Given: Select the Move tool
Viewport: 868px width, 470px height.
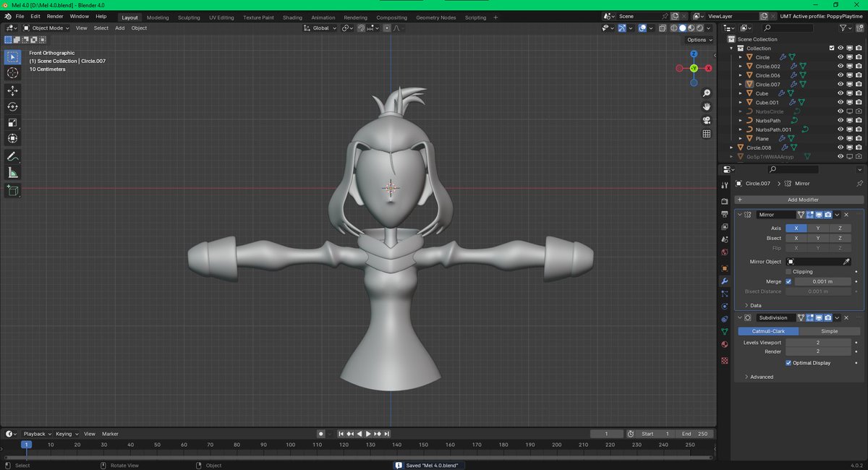Looking at the screenshot, I should click(12, 90).
